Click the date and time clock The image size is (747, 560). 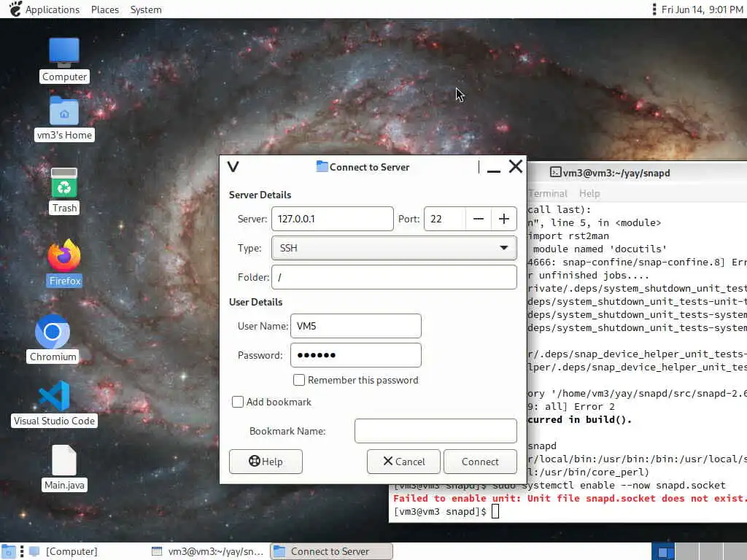pos(703,9)
